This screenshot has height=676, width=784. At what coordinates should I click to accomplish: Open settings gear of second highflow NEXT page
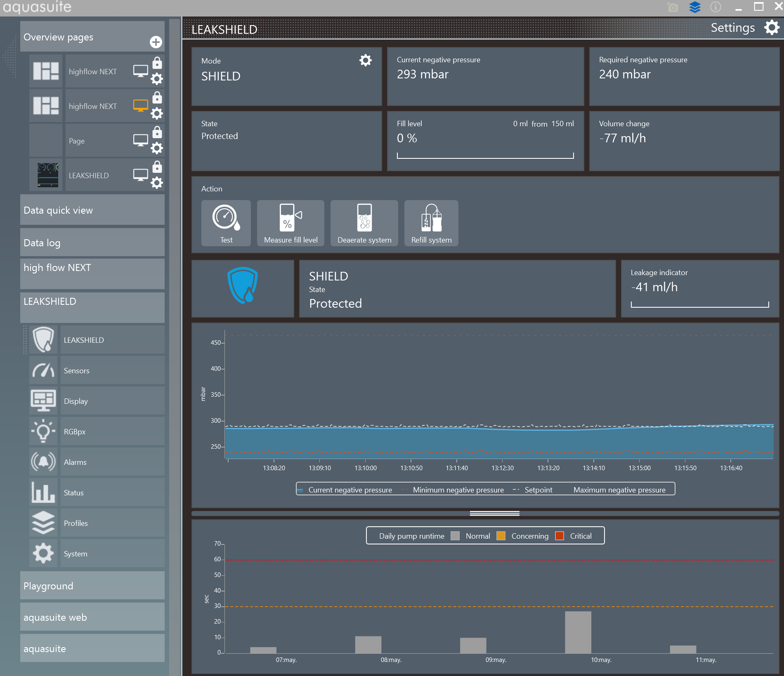click(157, 113)
